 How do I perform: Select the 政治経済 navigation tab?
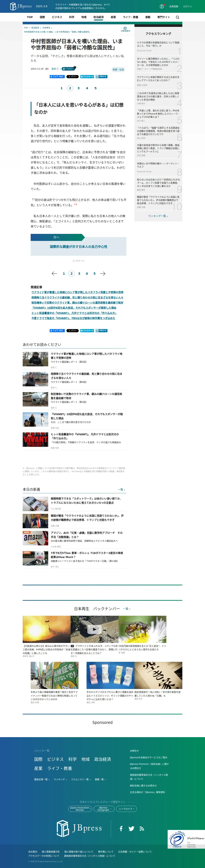[x=99, y=17]
